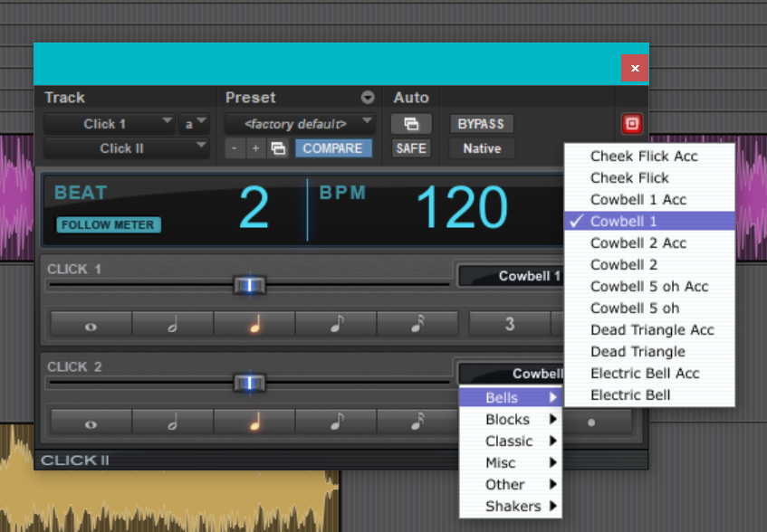Select eighth note for Click 2
Viewport: 767px width, 532px height.
click(x=336, y=422)
